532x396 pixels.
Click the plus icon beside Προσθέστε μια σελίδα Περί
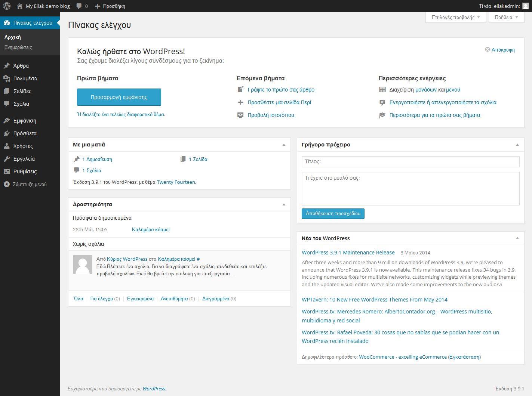pos(240,102)
